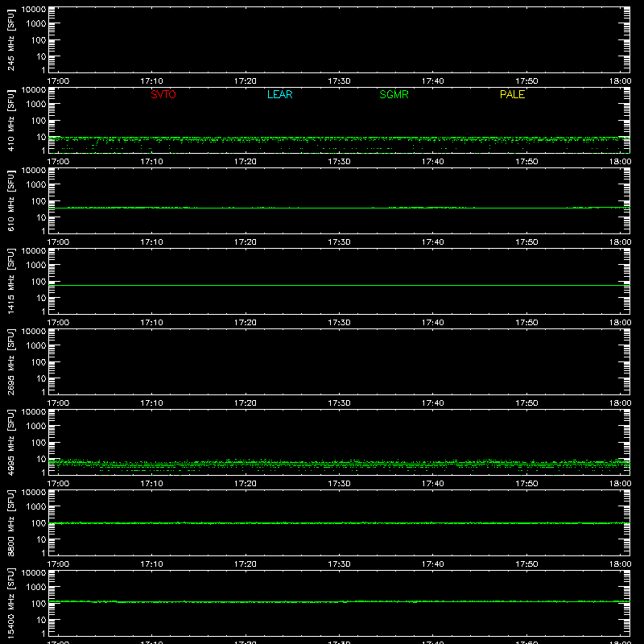Select the 410 MHz [SFU] axis label
The width and height of the screenshot is (644, 644).
coord(10,120)
